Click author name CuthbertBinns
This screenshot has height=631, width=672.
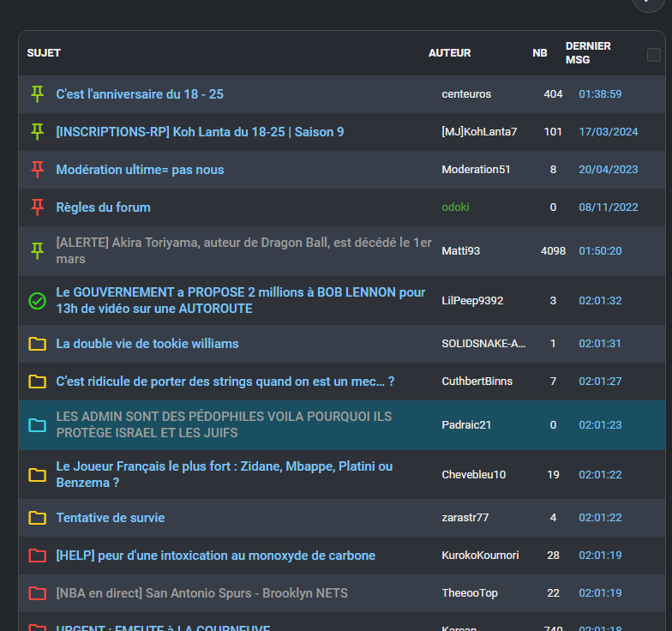477,381
